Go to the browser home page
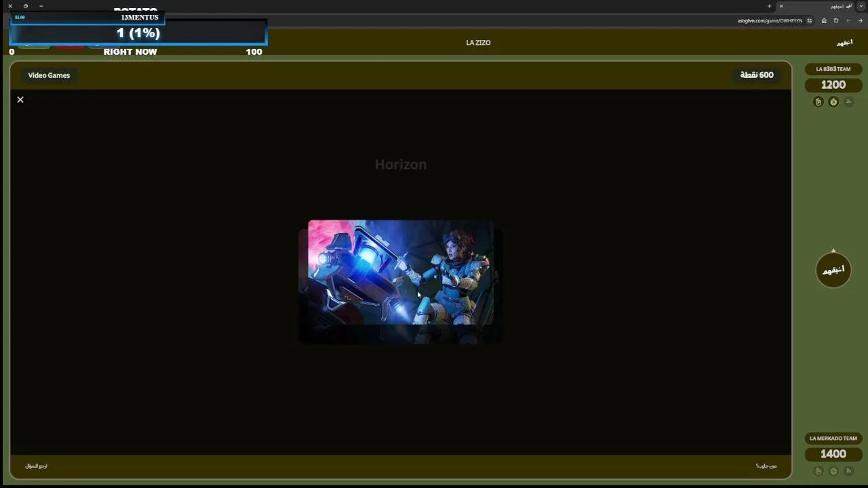 tap(824, 21)
